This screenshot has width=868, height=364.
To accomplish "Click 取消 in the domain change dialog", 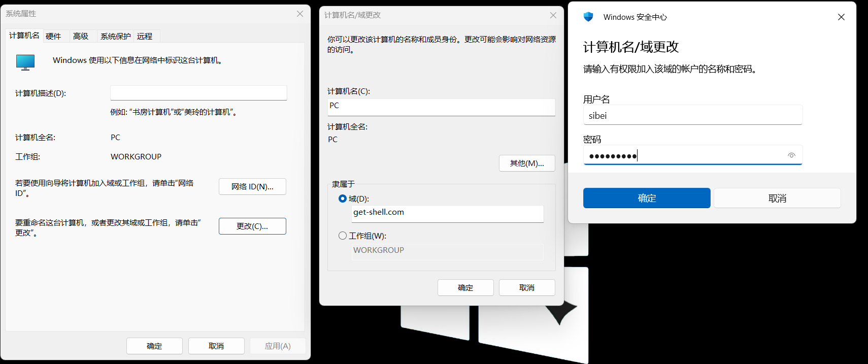I will point(527,287).
